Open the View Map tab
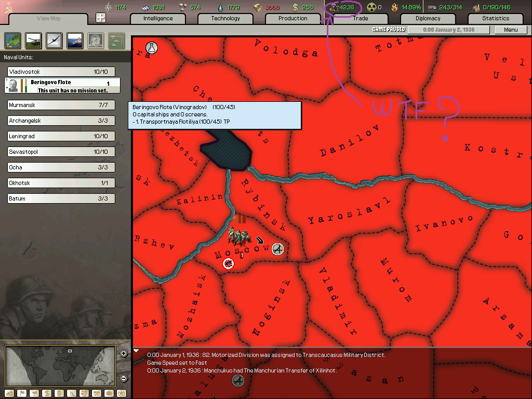This screenshot has width=532, height=399. click(x=48, y=19)
